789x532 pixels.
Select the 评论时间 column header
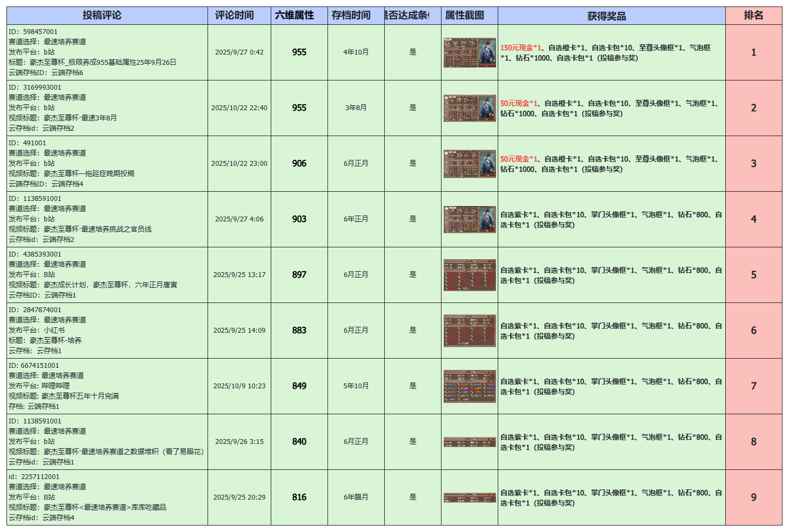pyautogui.click(x=239, y=16)
